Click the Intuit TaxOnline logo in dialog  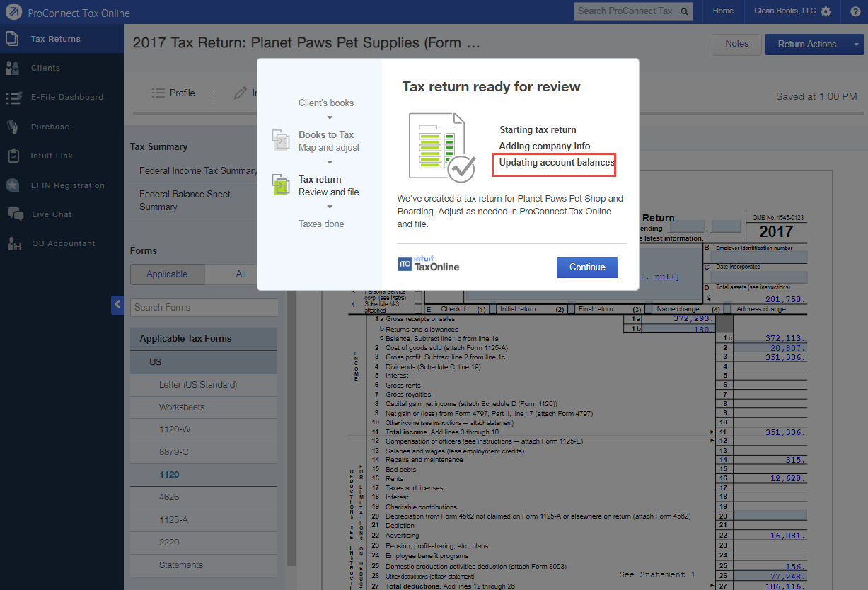(x=429, y=264)
